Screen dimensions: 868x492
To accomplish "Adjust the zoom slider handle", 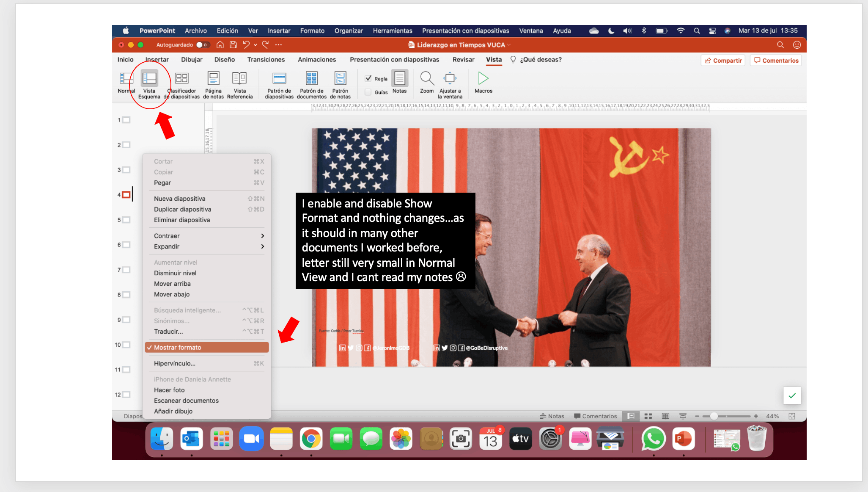I will tap(714, 416).
